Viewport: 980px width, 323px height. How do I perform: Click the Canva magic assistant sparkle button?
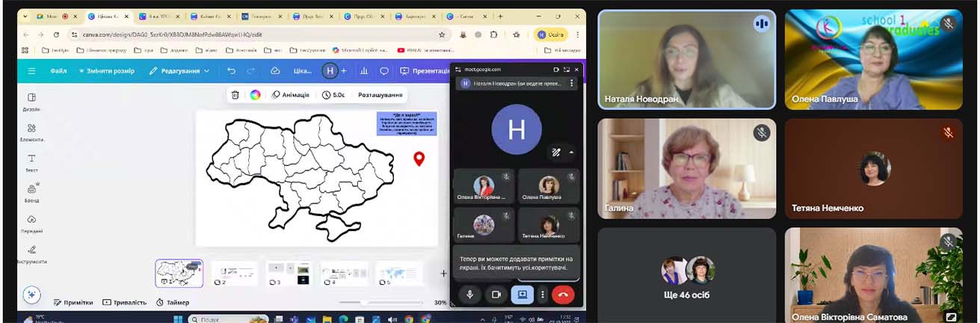(x=31, y=295)
